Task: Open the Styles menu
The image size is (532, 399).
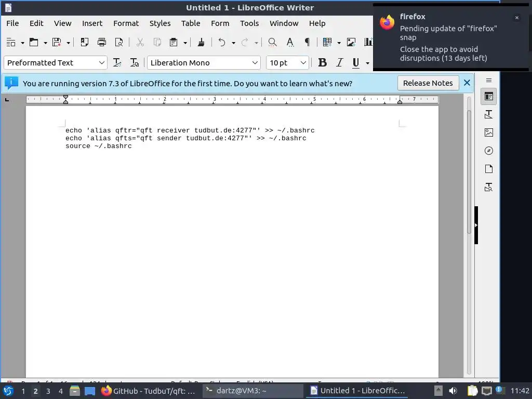Action: tap(160, 23)
